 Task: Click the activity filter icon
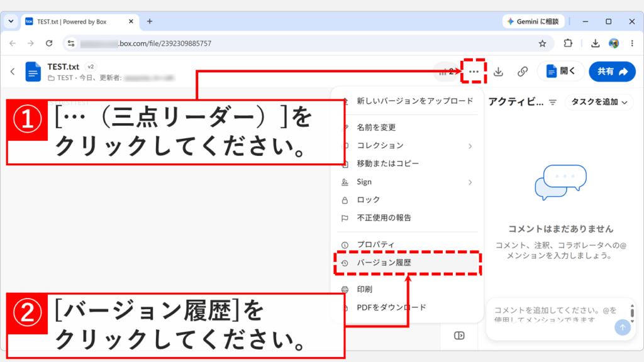(x=553, y=102)
